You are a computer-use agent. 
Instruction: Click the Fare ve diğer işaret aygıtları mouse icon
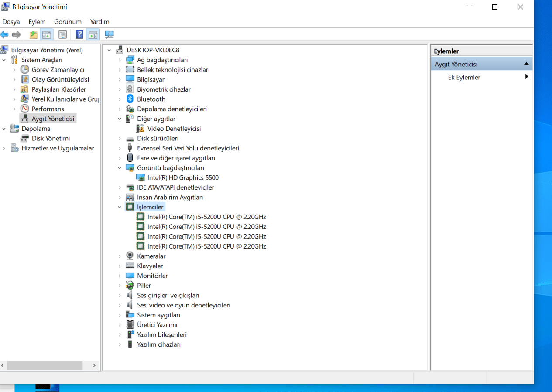130,158
